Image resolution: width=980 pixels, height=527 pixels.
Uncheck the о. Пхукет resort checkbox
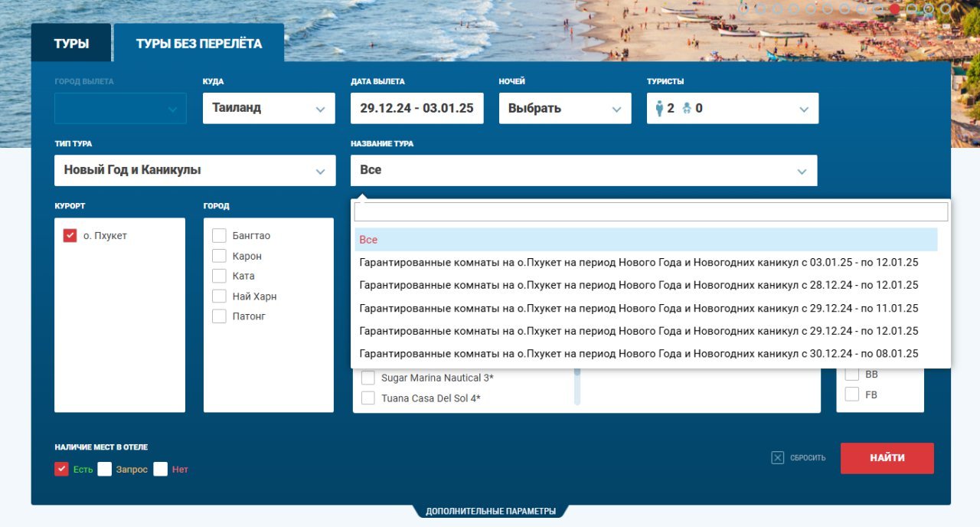(x=70, y=236)
